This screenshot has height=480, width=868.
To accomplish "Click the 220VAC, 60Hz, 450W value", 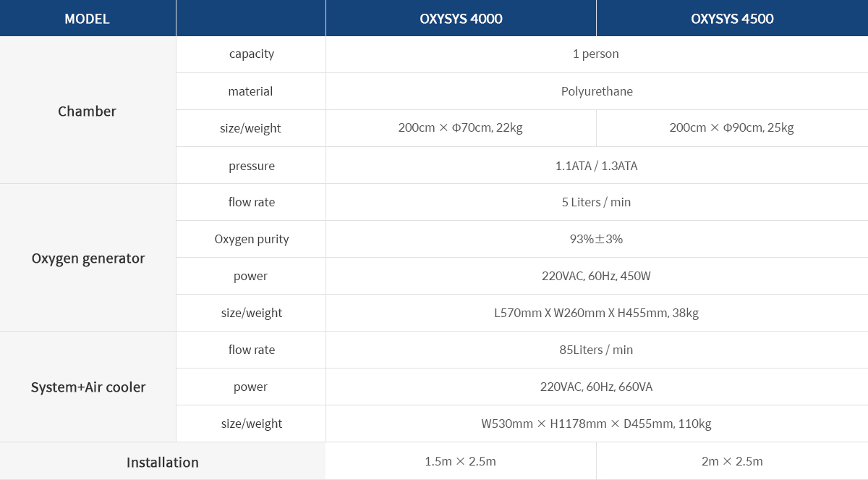I will coord(597,276).
